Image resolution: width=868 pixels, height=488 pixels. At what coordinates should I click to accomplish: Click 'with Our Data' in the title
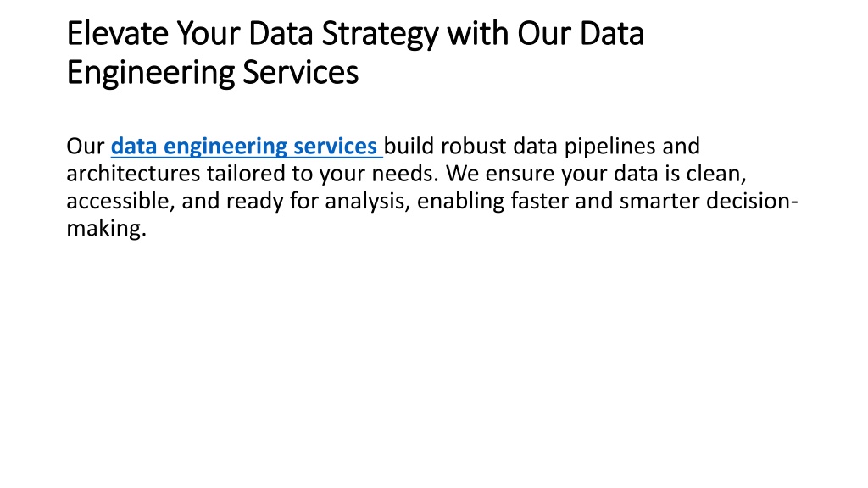coord(546,33)
